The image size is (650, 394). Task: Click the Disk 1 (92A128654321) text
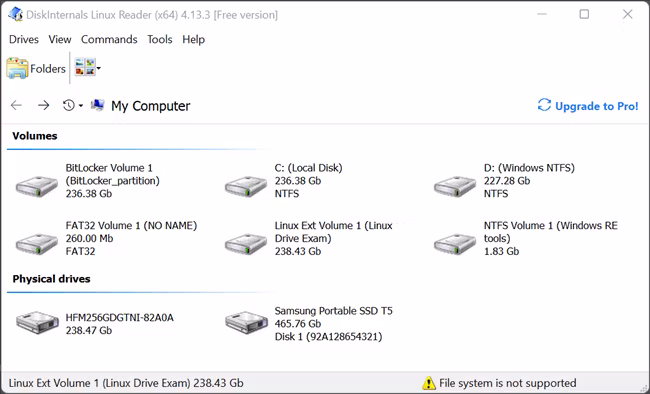pos(328,337)
